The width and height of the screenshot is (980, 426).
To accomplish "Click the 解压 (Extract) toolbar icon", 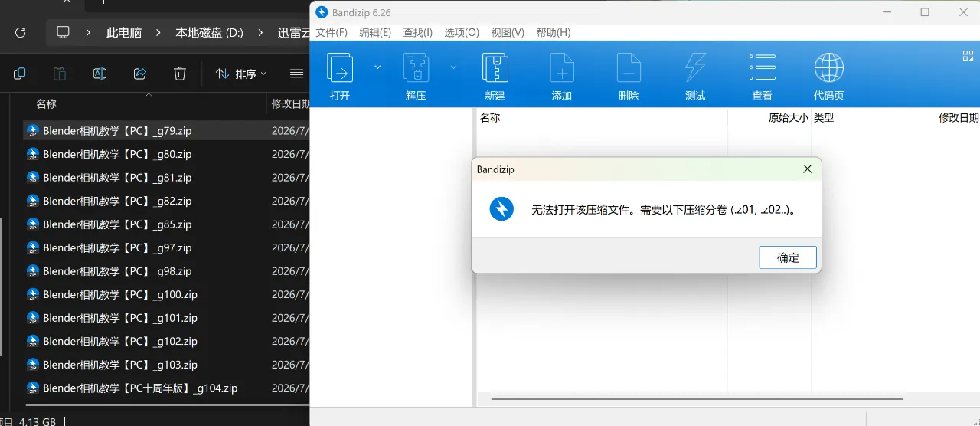I will [x=416, y=67].
